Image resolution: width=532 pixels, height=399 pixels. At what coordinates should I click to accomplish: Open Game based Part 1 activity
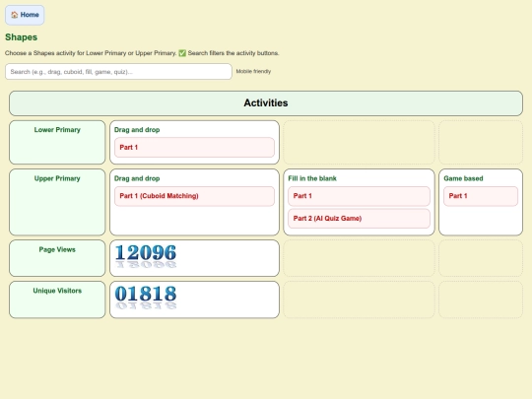481,196
